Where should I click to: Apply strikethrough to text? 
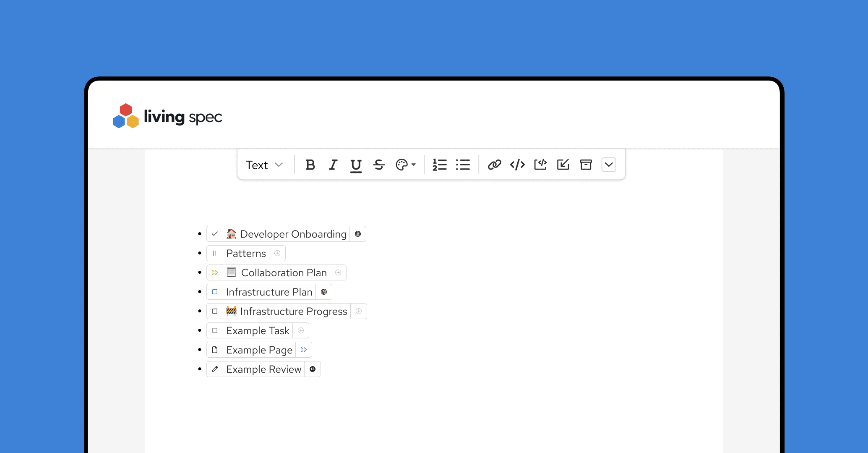(x=379, y=165)
